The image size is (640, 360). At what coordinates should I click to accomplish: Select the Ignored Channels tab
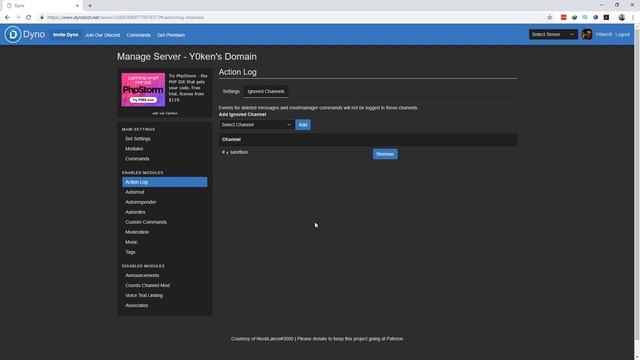pyautogui.click(x=266, y=91)
